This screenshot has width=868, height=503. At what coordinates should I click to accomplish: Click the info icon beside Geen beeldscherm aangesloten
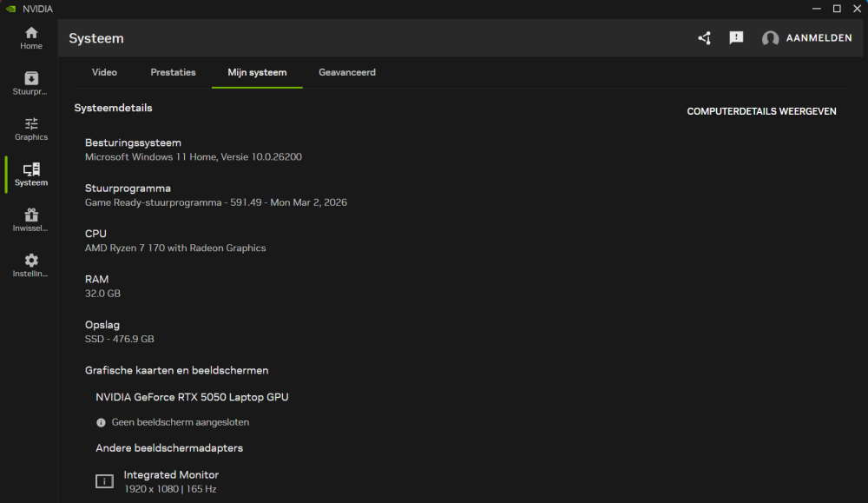coord(101,423)
